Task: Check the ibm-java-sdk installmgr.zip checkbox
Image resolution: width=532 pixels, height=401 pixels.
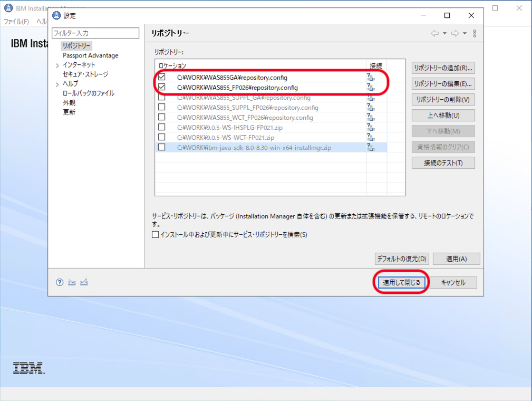Action: 162,147
